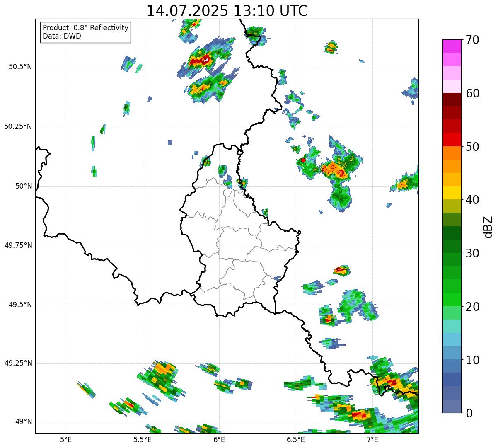Click the 50.25°N latitude label

point(18,126)
